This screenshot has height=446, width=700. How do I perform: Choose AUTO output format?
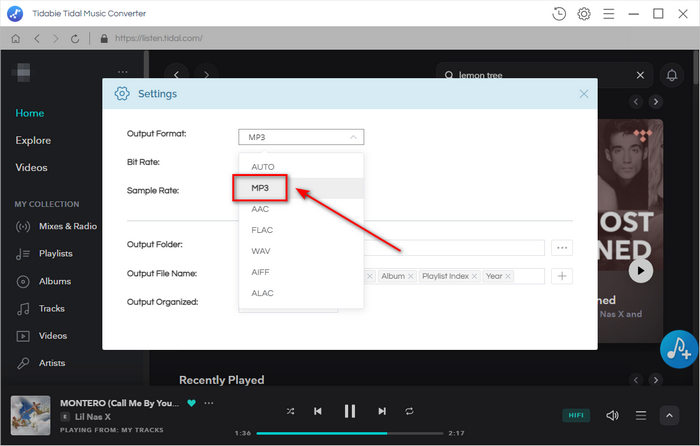pyautogui.click(x=301, y=167)
